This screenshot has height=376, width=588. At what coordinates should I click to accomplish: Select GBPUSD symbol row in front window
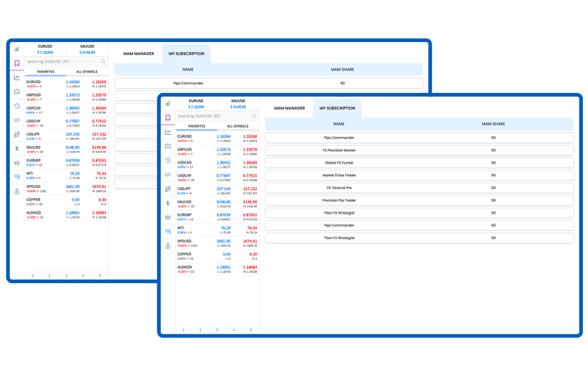click(218, 152)
